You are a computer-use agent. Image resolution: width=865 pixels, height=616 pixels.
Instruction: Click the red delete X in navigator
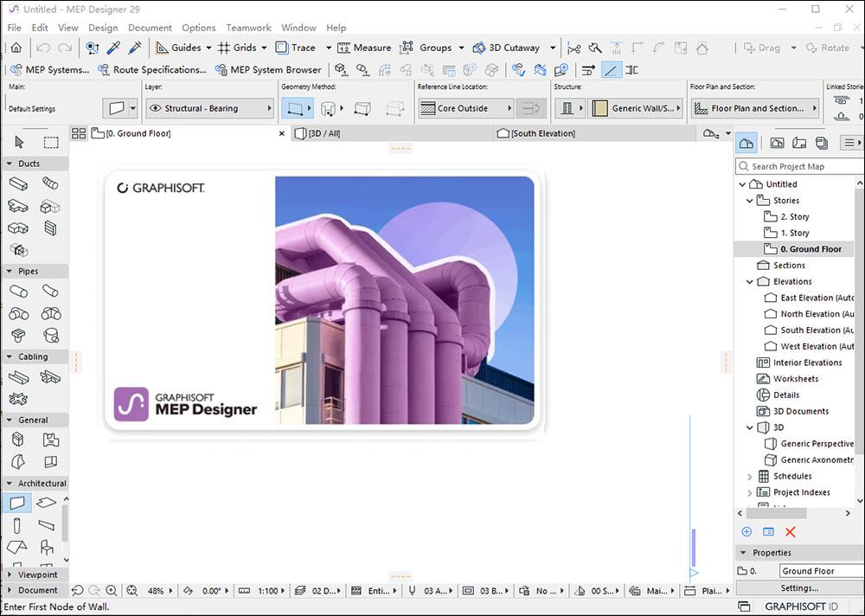[x=791, y=532]
